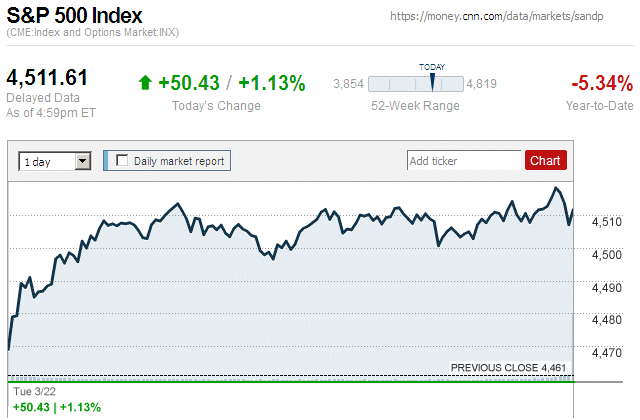The image size is (640, 420).
Task: Click the current price 4,511.61
Action: point(48,78)
